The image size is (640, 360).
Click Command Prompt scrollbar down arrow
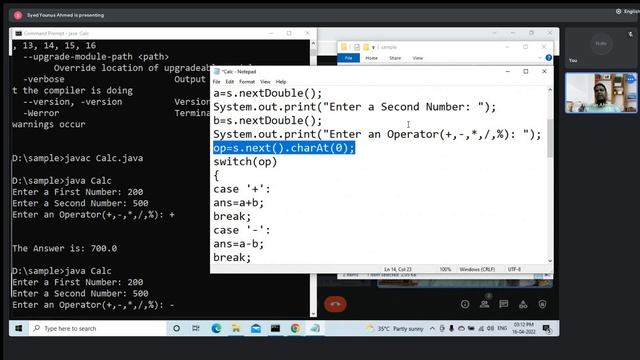click(313, 313)
